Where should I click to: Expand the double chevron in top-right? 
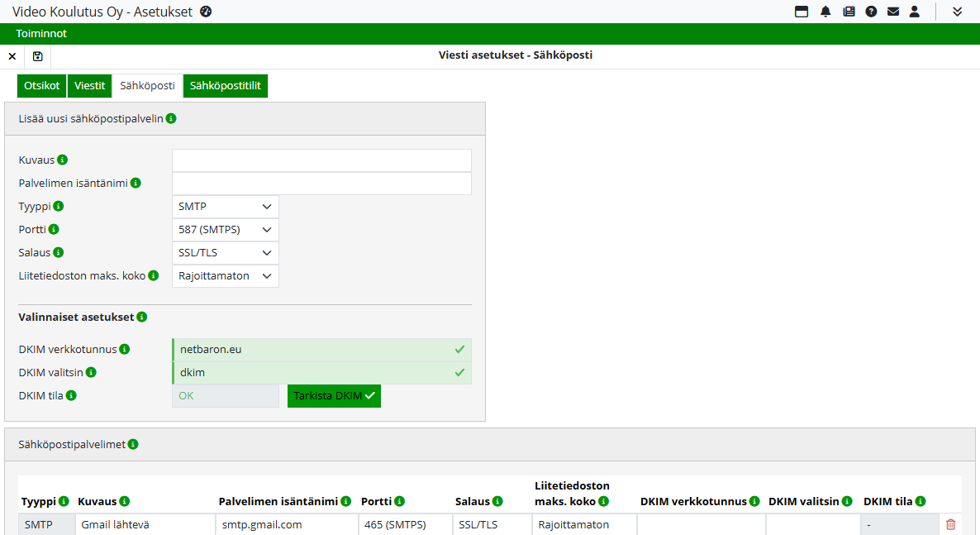click(958, 12)
